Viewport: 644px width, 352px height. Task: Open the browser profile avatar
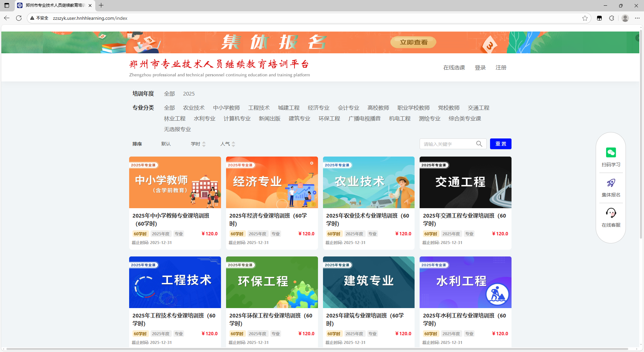625,18
